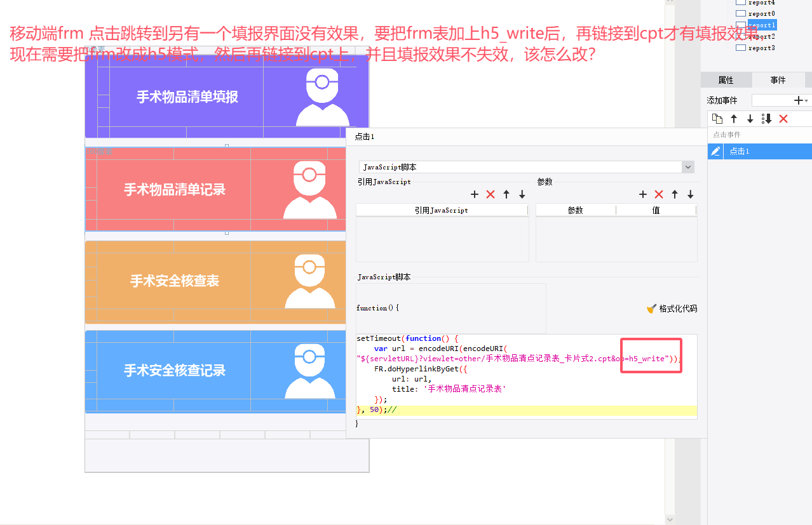Screen dimensions: 812x525
Task: Click the 格式化代码 button
Action: pos(672,309)
